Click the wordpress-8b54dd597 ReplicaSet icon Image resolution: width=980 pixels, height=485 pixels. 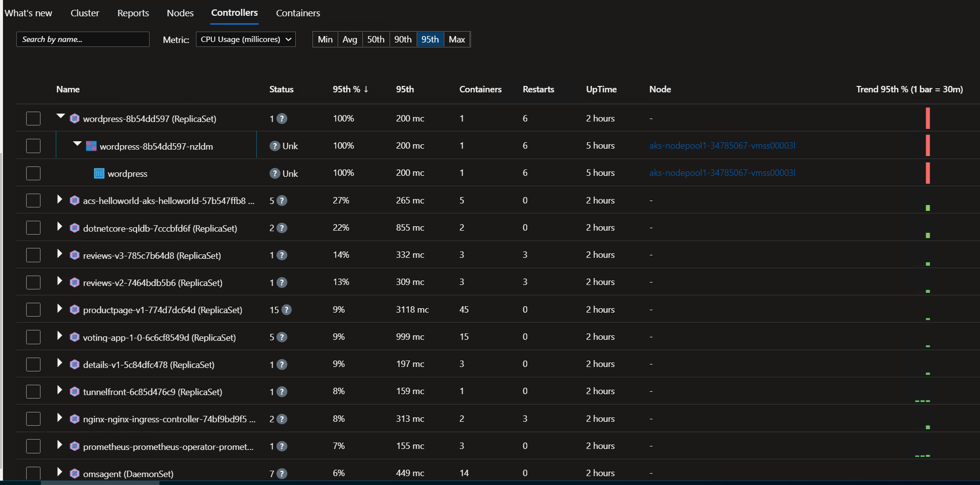coord(75,119)
